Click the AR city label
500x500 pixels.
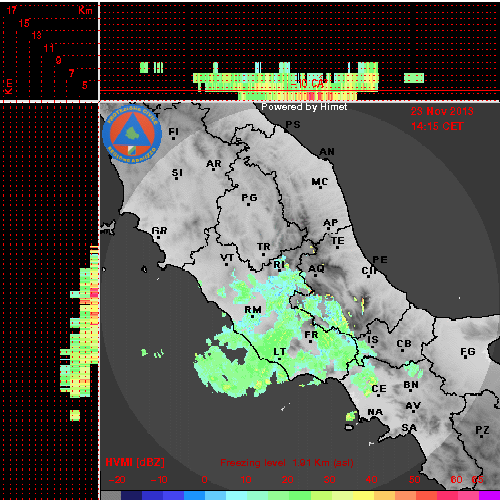click(214, 164)
